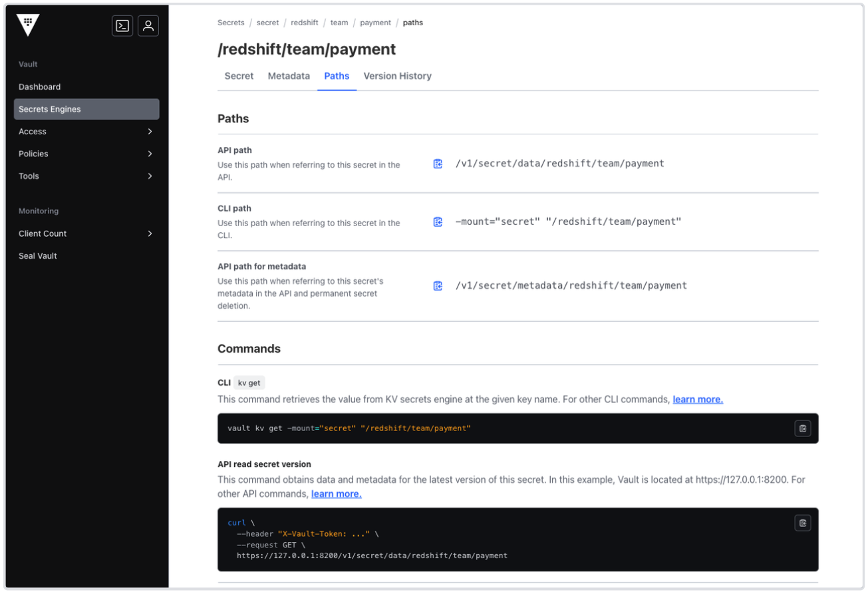Expand the Access menu chevron
This screenshot has width=868, height=594.
(x=150, y=132)
